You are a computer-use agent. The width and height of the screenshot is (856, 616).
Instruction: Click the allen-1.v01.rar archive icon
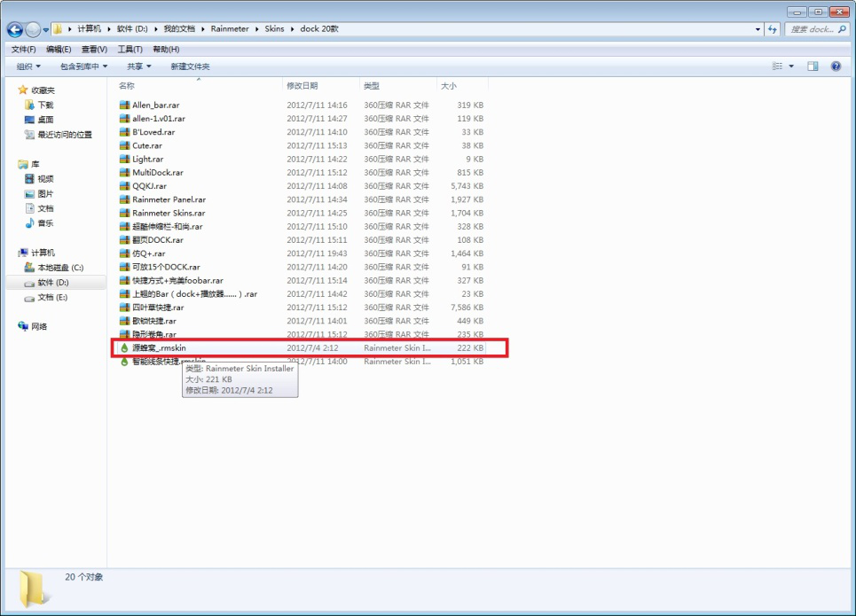[x=124, y=119]
